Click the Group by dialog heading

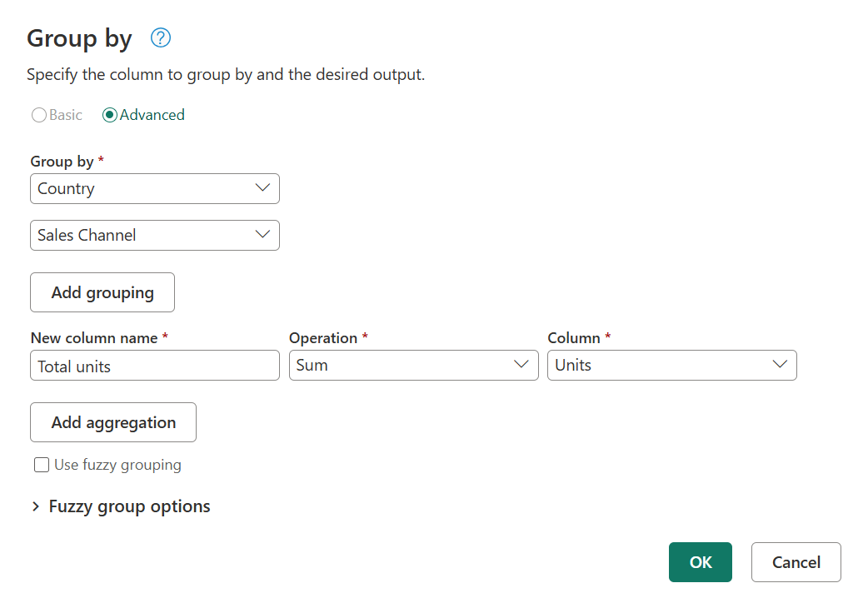[x=79, y=38]
